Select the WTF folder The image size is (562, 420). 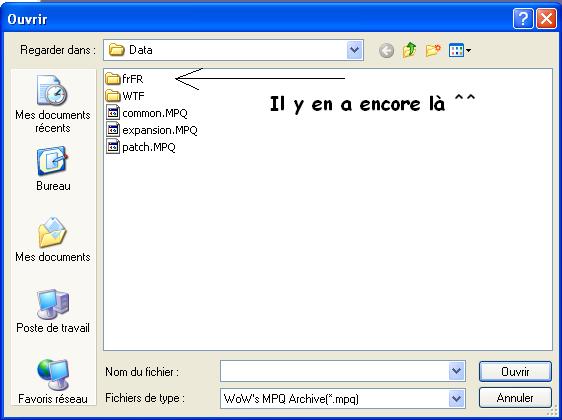125,96
